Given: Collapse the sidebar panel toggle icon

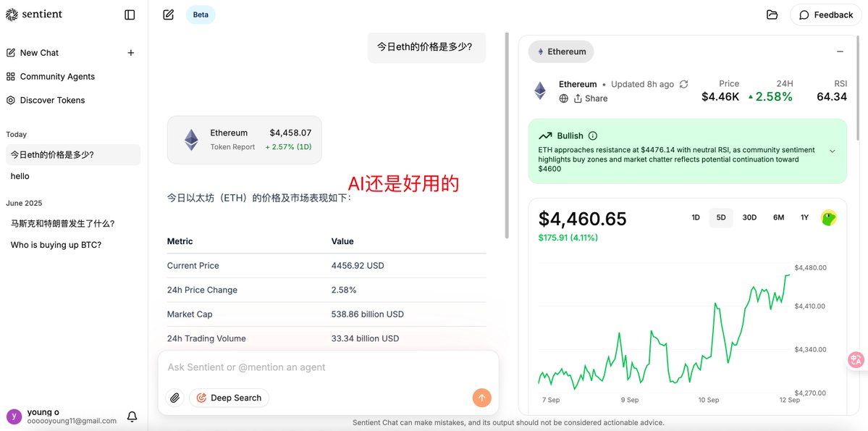Looking at the screenshot, I should point(130,15).
